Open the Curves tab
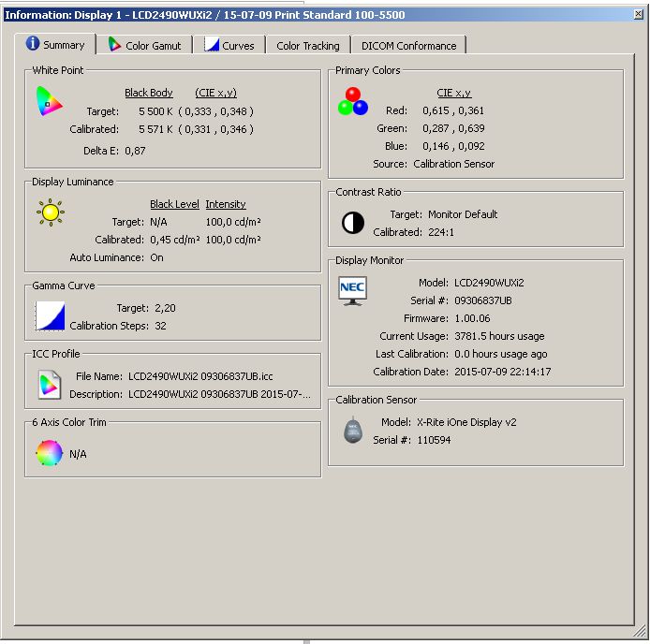This screenshot has width=650, height=644. 229,45
